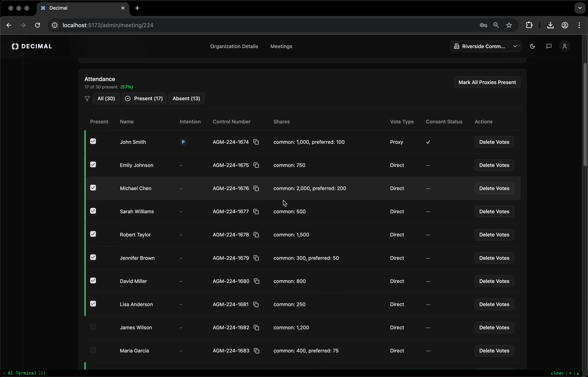Viewport: 588px width, 377px height.
Task: Mark James Wilson as present
Action: coord(93,327)
